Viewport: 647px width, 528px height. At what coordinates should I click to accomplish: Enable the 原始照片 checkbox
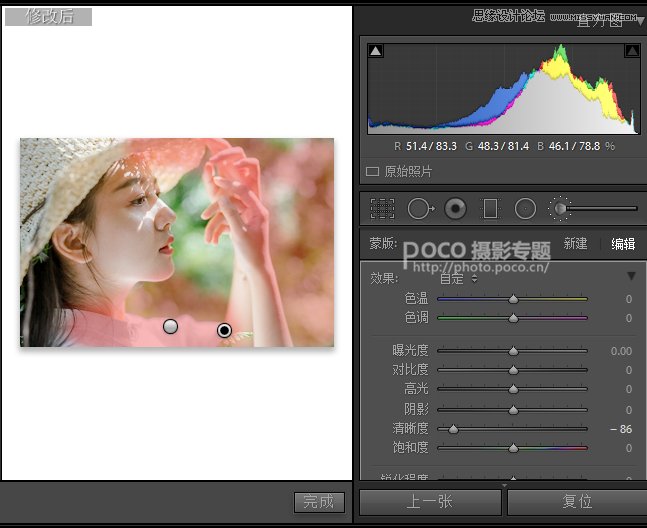(372, 172)
